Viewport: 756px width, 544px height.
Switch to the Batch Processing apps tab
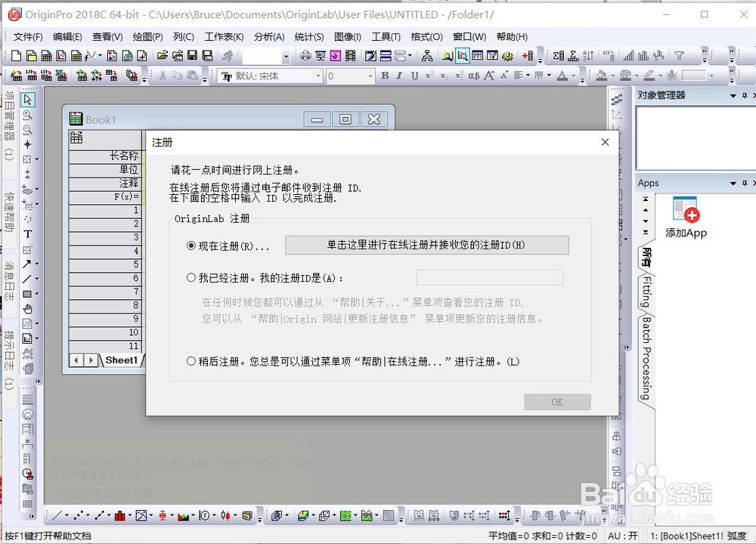point(646,358)
